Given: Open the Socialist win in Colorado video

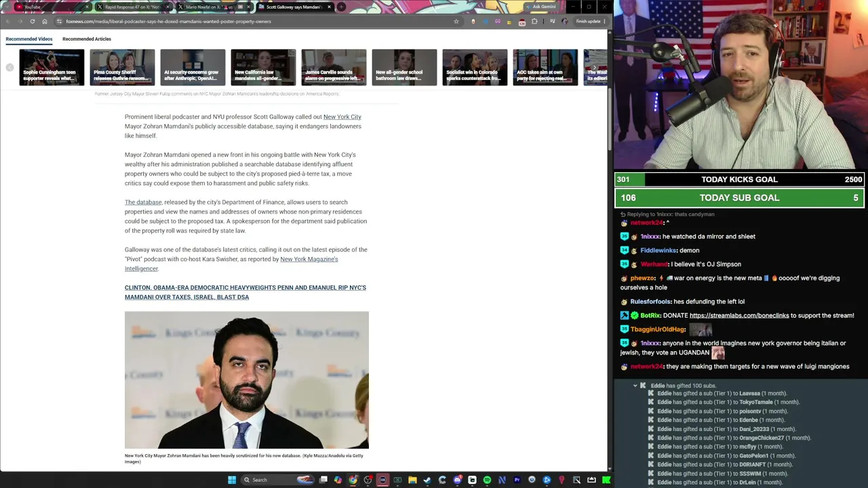Looking at the screenshot, I should (475, 67).
